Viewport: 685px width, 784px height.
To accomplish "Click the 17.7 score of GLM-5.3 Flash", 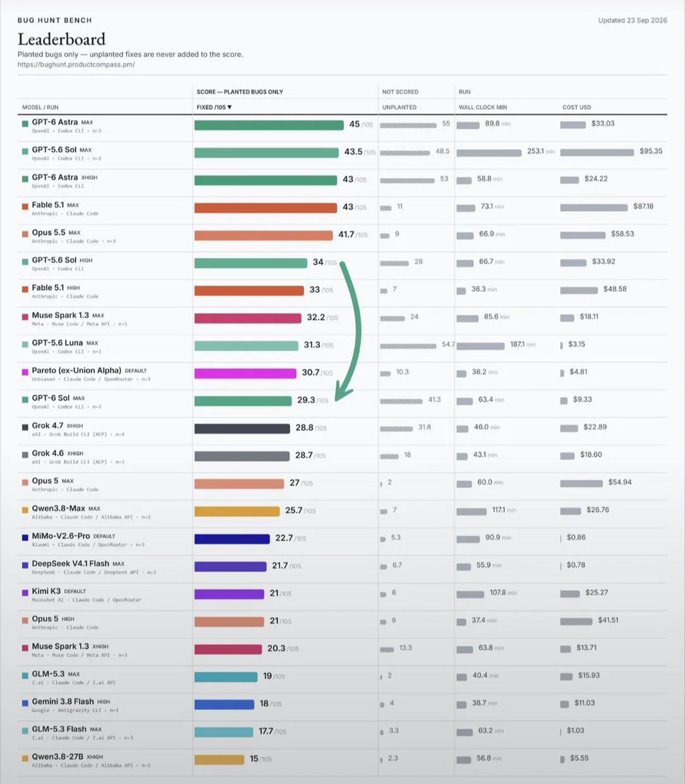I will (x=266, y=731).
